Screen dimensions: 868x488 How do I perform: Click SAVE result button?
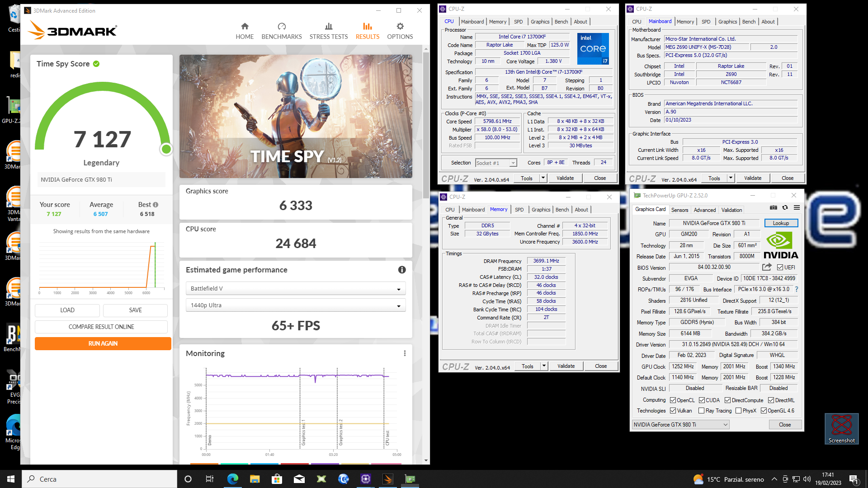pyautogui.click(x=136, y=310)
